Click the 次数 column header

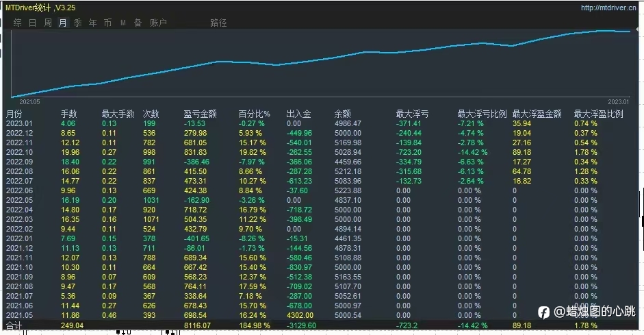point(151,114)
